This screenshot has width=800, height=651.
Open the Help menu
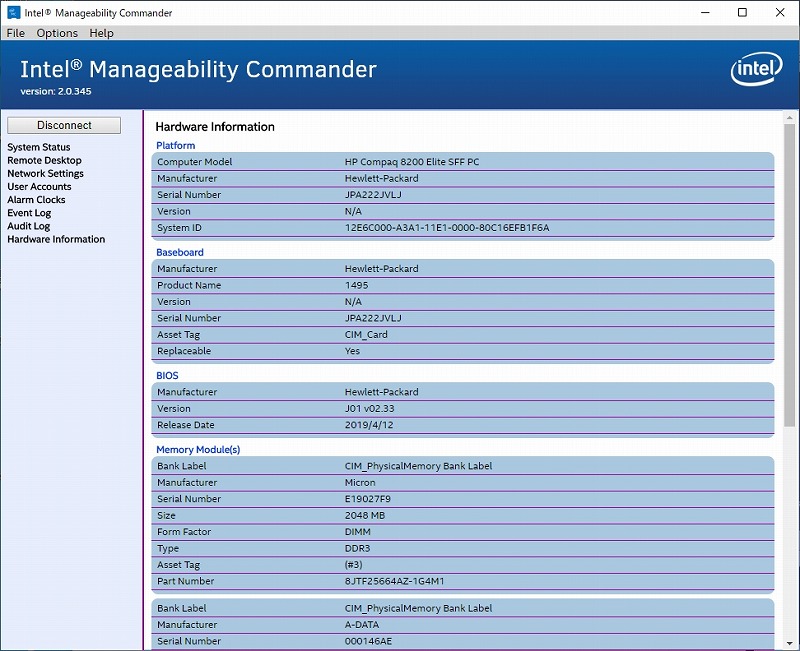point(102,33)
